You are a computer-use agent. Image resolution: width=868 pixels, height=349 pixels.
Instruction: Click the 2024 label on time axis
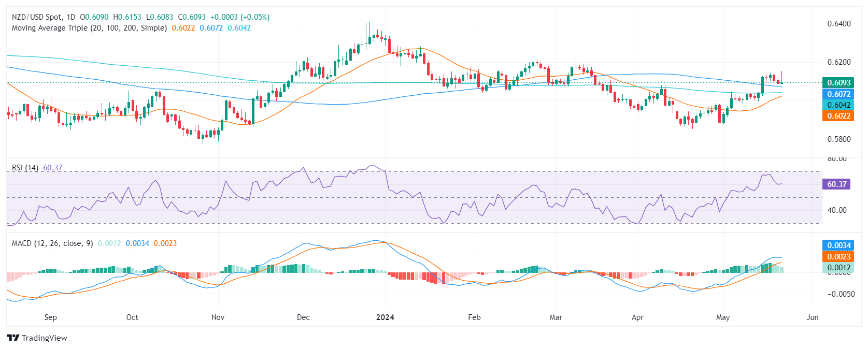[385, 317]
